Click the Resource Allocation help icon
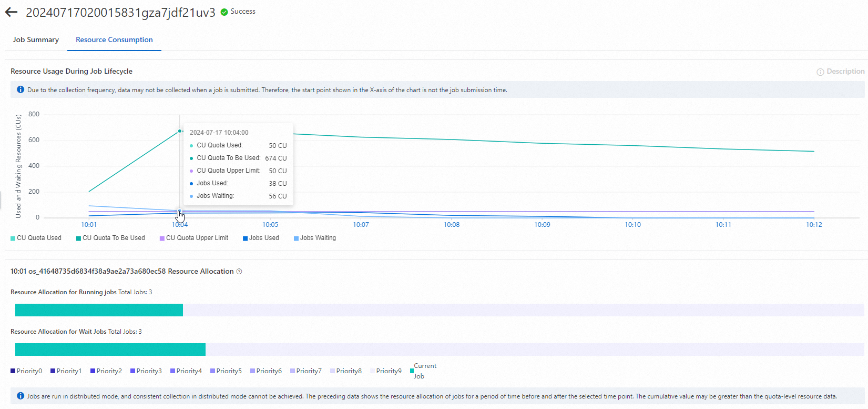 (x=239, y=272)
